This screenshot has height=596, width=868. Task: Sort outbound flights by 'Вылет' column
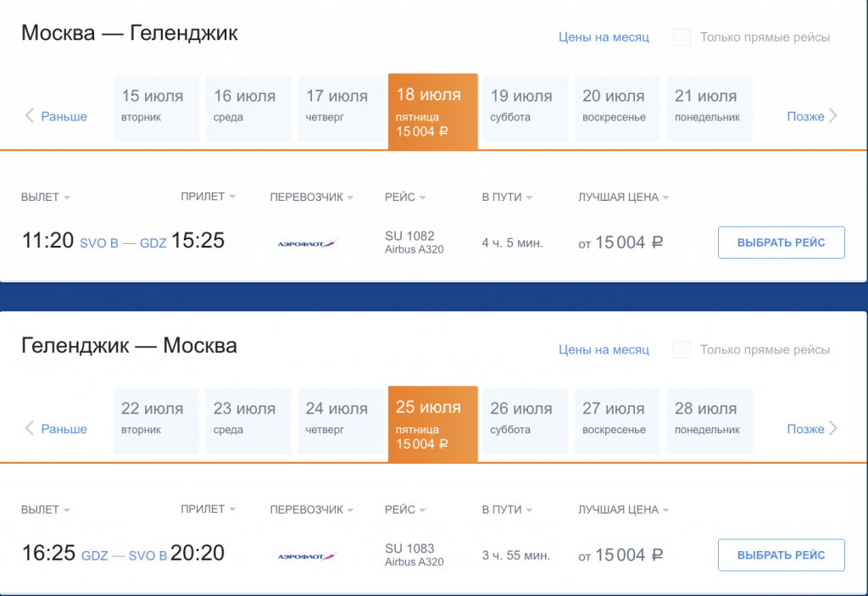coord(45,198)
